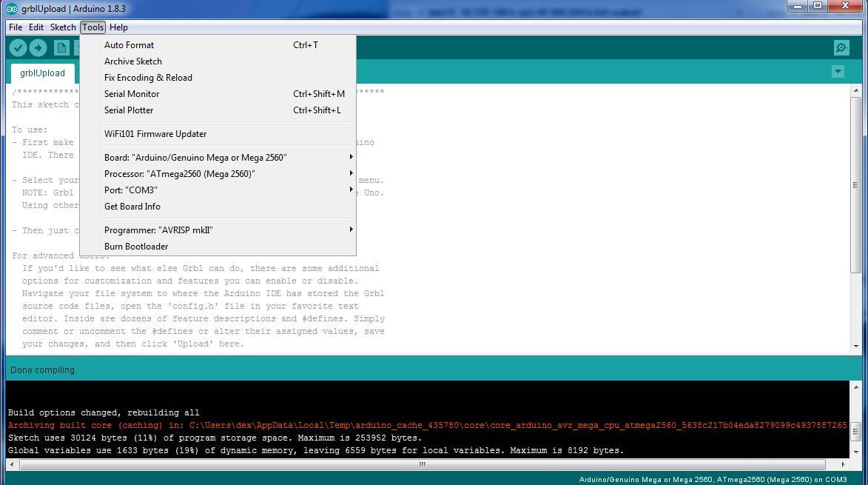Image resolution: width=868 pixels, height=485 pixels.
Task: Select Archive Sketch menu entry
Action: coord(218,61)
